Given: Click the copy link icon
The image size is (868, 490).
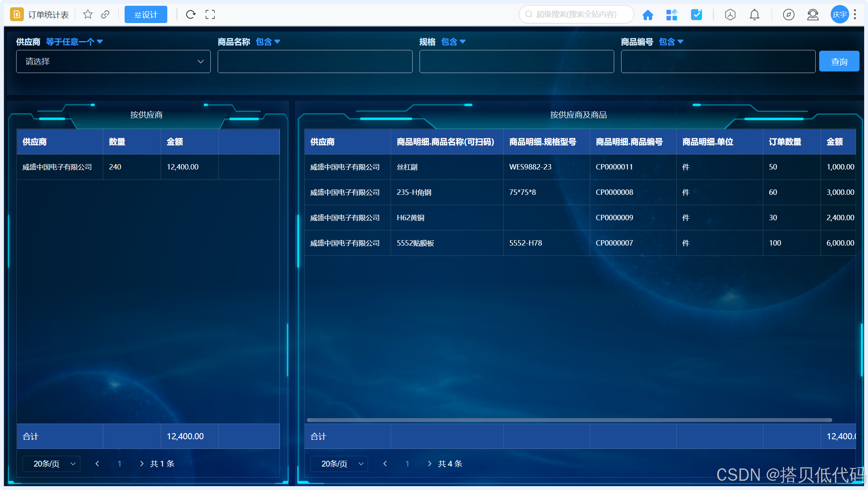Looking at the screenshot, I should [x=105, y=15].
